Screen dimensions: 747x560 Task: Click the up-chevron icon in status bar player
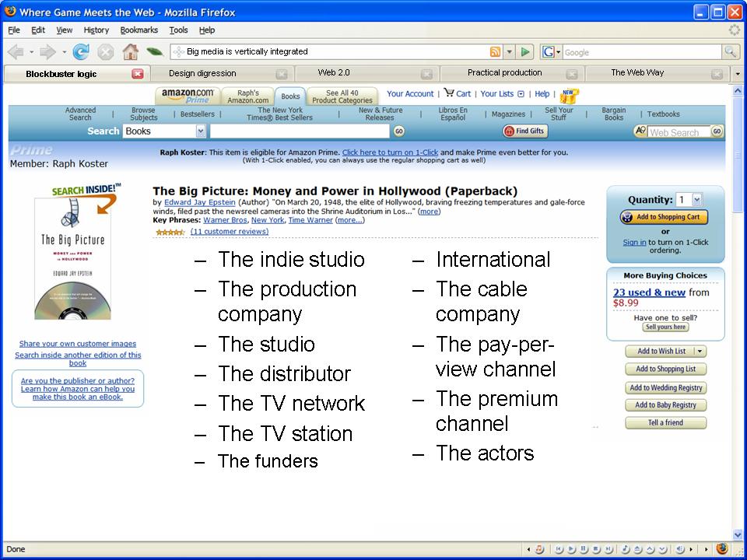pos(650,549)
